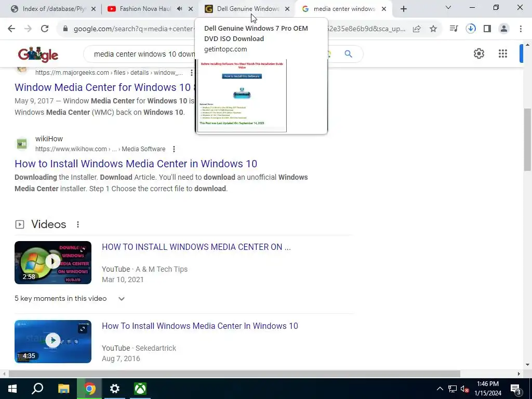Go to Google homepage logo

coord(38,54)
